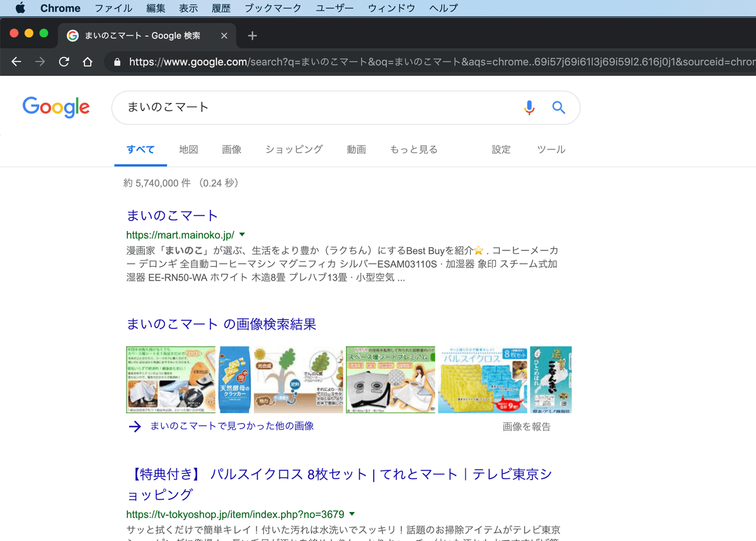The image size is (756, 541).
Task: Click the magnifying glass search icon
Action: point(558,107)
